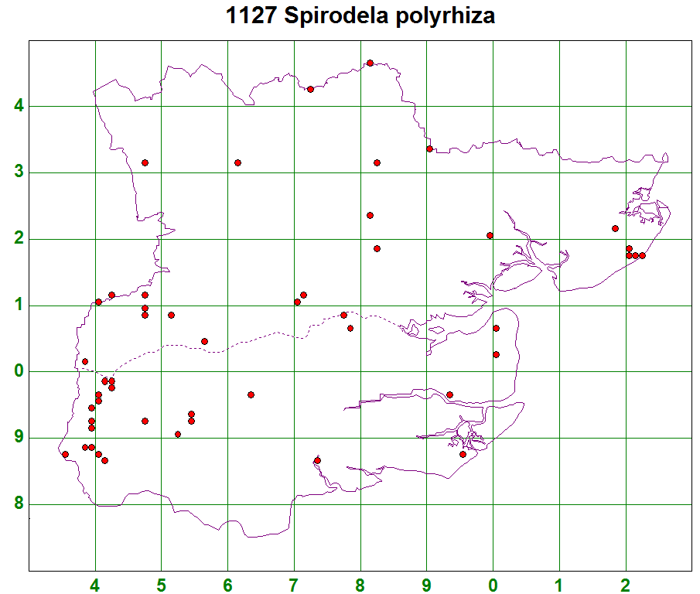Viewport: 700px width, 594px height.
Task: Click the westernmost red record dot
Action: coord(65,454)
